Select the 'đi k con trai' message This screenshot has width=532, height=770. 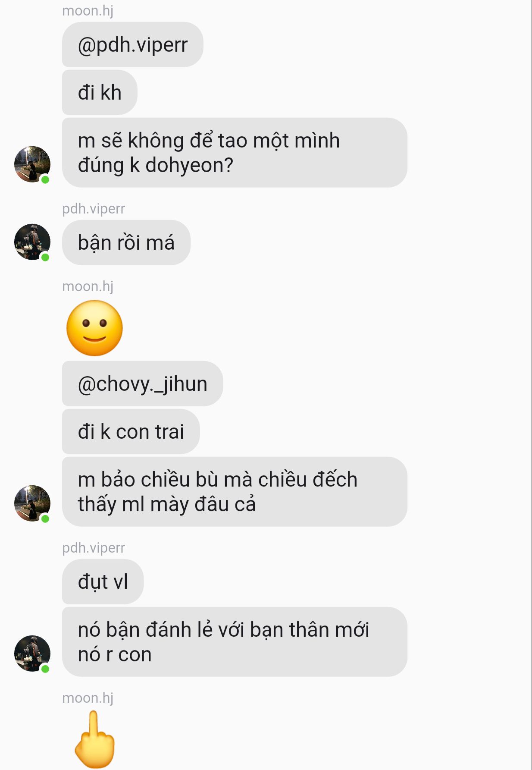tap(131, 432)
